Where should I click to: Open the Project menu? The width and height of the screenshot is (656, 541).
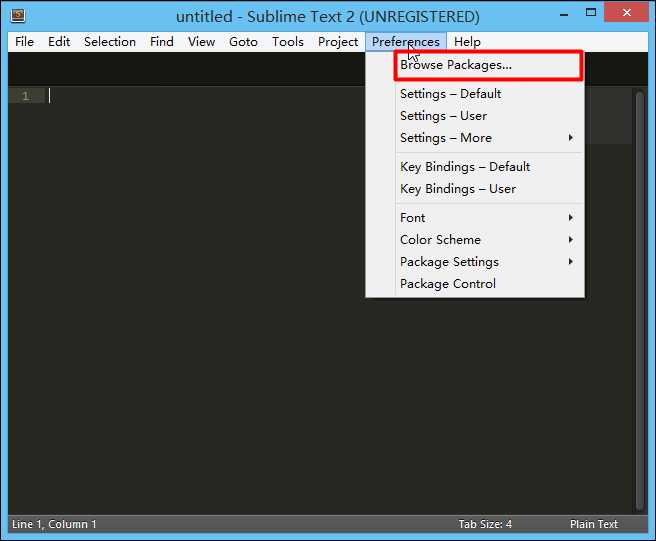338,42
